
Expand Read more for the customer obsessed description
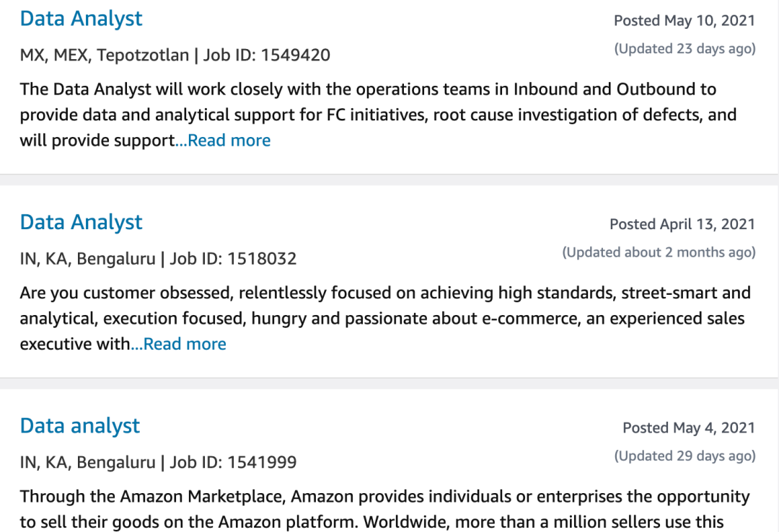click(185, 345)
